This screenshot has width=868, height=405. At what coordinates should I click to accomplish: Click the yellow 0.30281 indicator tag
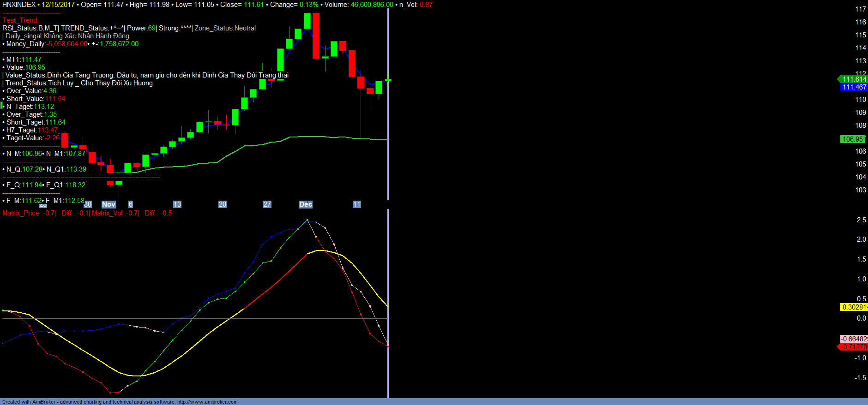point(854,307)
